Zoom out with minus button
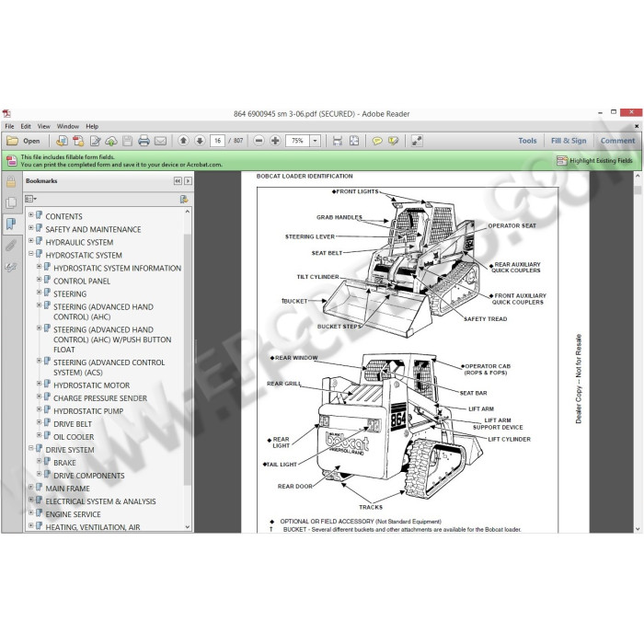 coord(259,141)
